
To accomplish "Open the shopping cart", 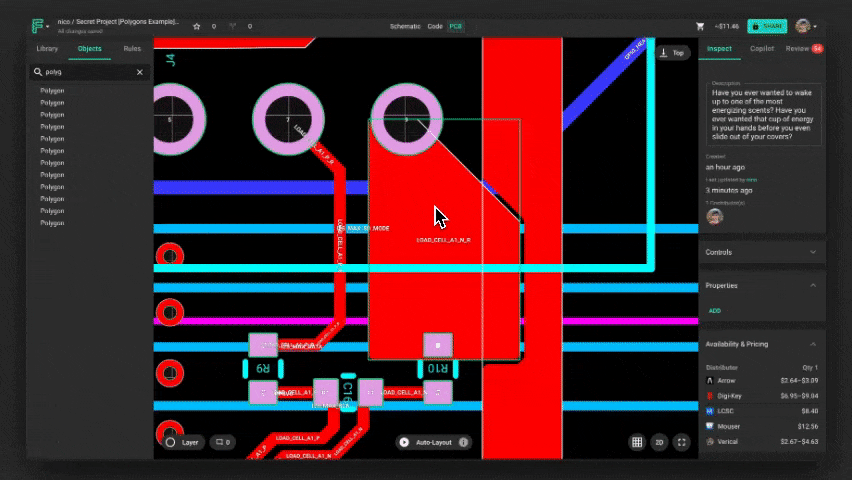I will tap(700, 26).
